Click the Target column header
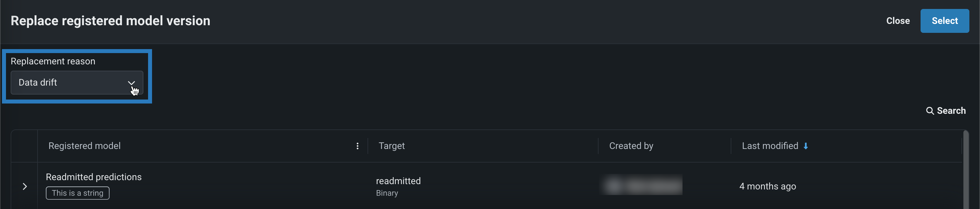Image resolution: width=980 pixels, height=209 pixels. [391, 146]
